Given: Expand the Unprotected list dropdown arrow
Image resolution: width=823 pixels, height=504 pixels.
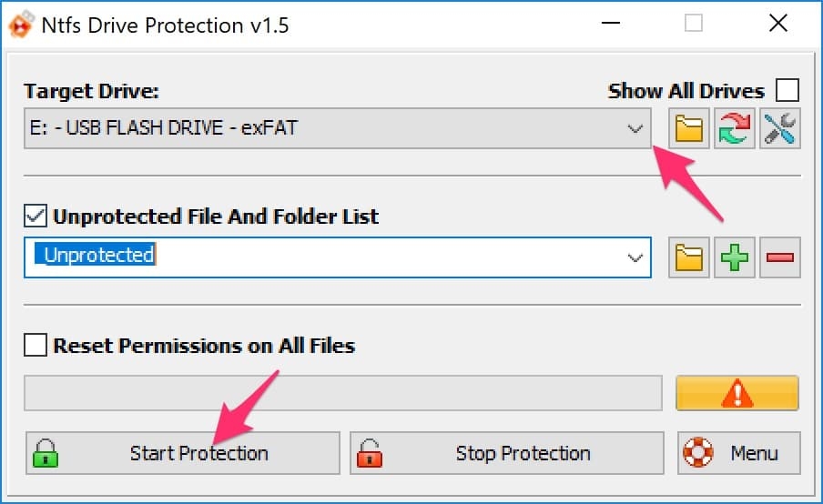Looking at the screenshot, I should click(635, 257).
